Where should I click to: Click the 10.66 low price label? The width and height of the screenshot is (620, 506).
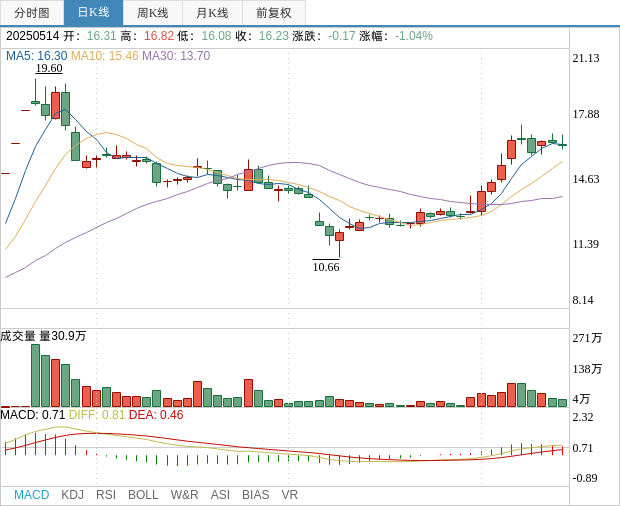point(326,267)
